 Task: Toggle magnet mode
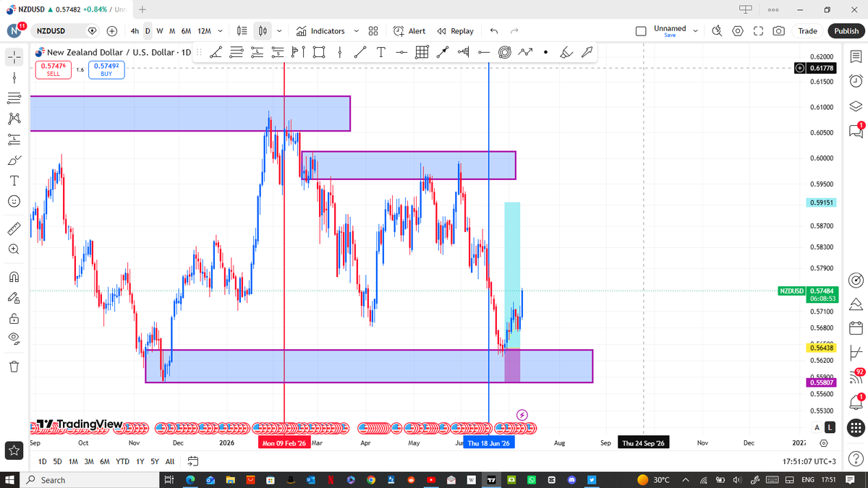(14, 276)
